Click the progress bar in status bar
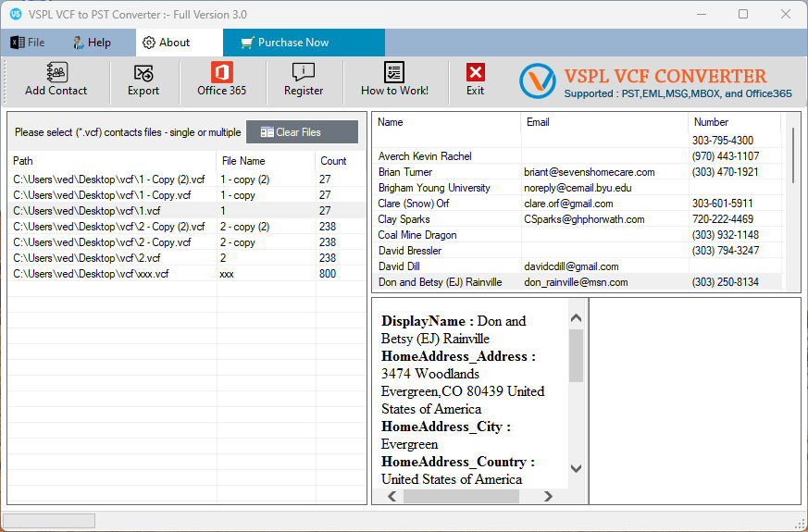The width and height of the screenshot is (808, 532). coord(49,521)
